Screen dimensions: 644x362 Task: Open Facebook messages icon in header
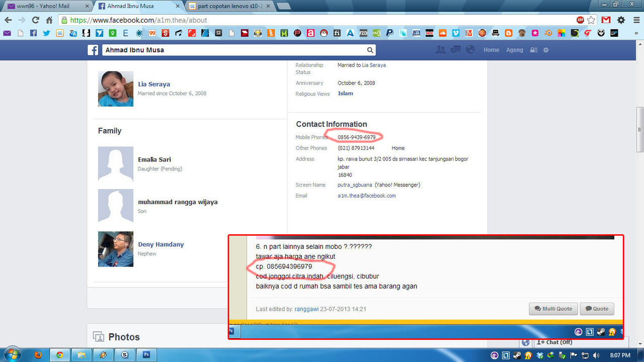coord(456,50)
